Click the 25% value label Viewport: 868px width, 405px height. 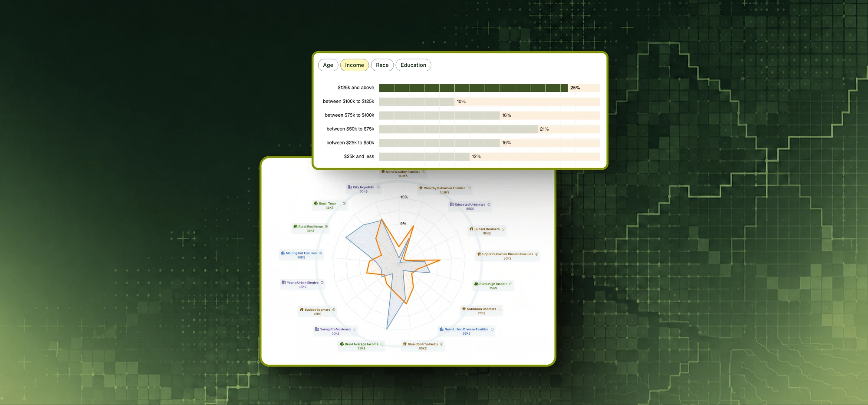tap(575, 88)
